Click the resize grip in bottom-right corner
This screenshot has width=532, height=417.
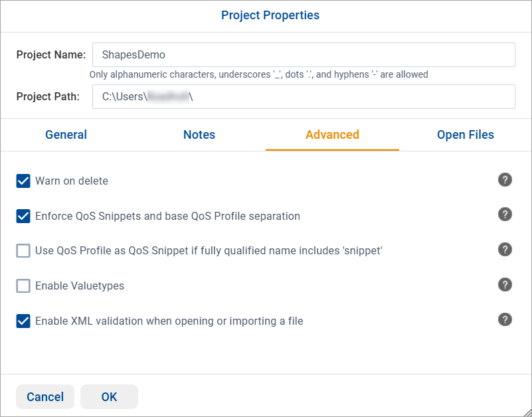[527, 412]
